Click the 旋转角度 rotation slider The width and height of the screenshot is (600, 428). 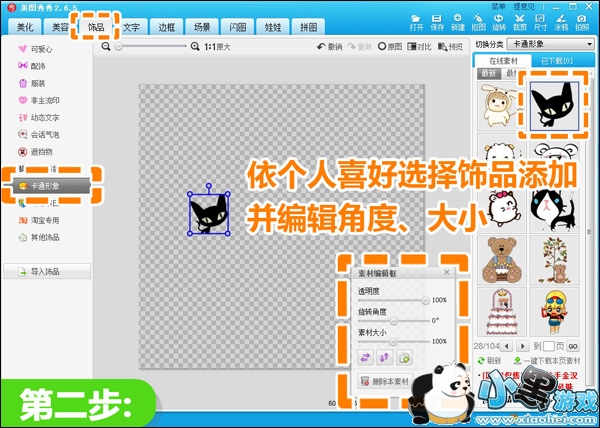pos(392,321)
